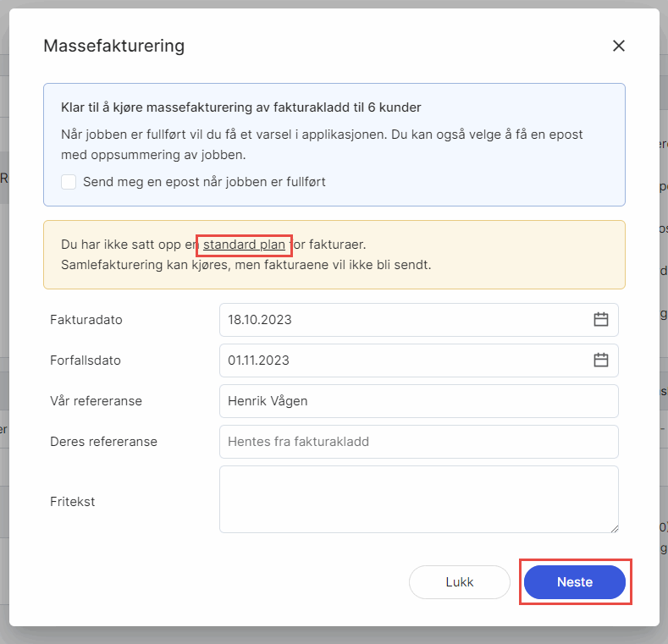The width and height of the screenshot is (668, 644).
Task: Click the 'Deres refereranse' label
Action: pos(103,442)
